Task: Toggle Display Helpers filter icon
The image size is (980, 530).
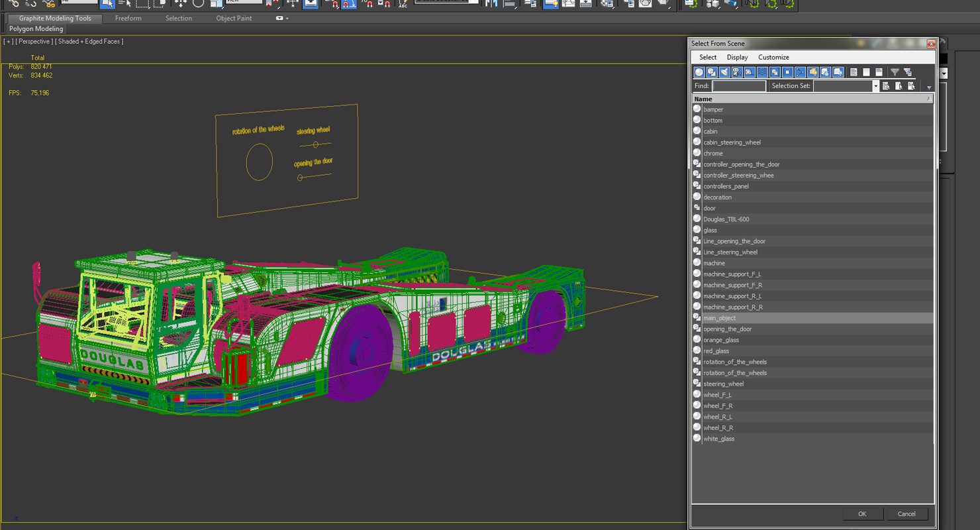Action: click(749, 72)
